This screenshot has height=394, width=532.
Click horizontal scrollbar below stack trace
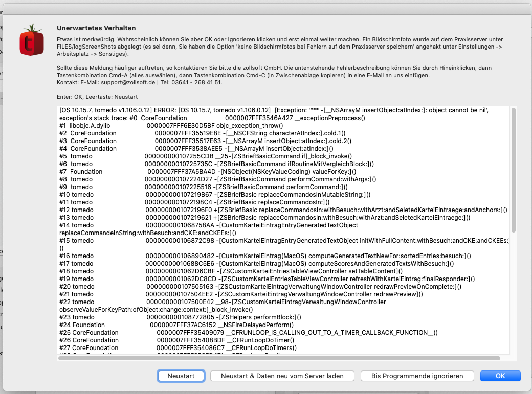click(279, 358)
